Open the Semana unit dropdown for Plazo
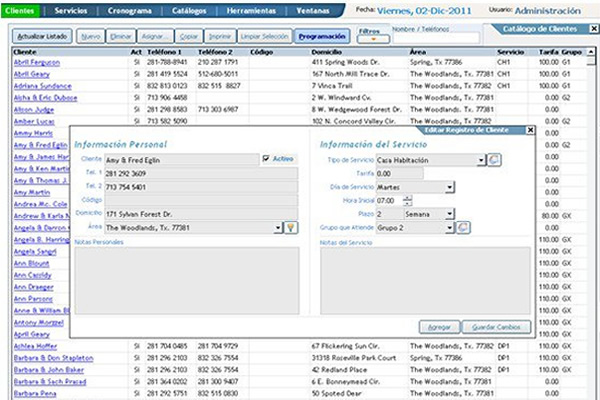600x400 pixels. 449,214
